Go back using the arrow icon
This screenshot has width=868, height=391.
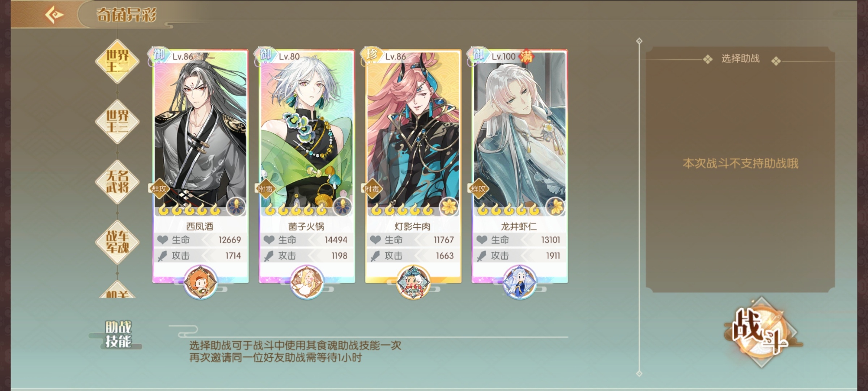click(54, 15)
